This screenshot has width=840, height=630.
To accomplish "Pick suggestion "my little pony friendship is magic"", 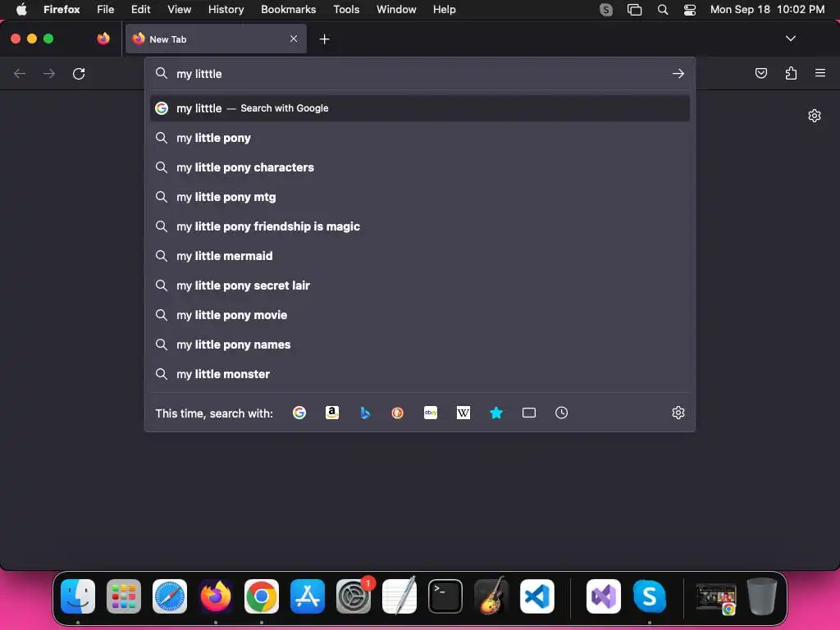I will coord(419,226).
